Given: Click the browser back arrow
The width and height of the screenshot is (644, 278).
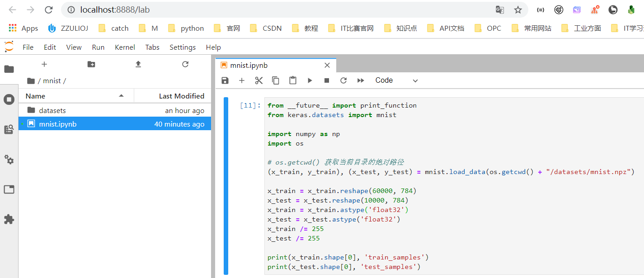Looking at the screenshot, I should coord(12,9).
